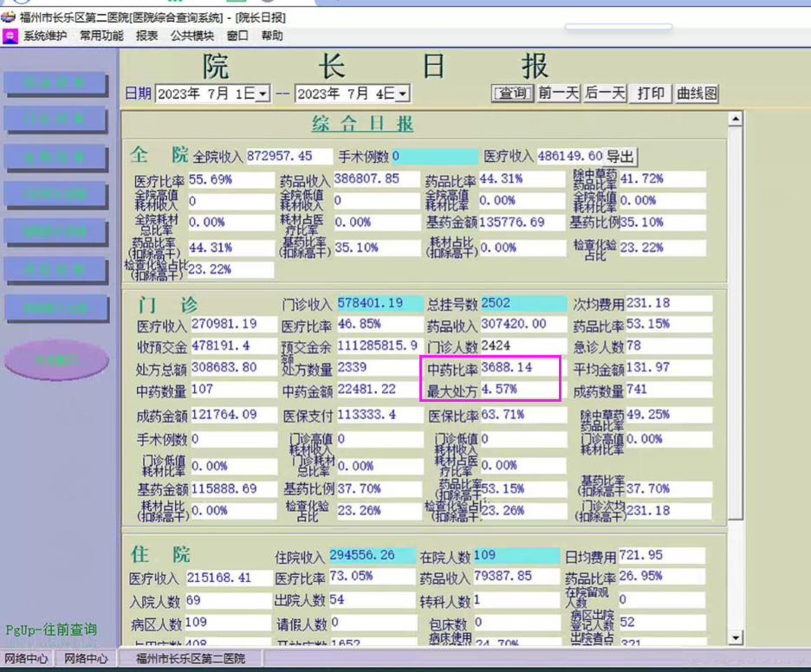The height and width of the screenshot is (672, 811).
Task: Go to previous day with 前一天
Action: pos(558,94)
